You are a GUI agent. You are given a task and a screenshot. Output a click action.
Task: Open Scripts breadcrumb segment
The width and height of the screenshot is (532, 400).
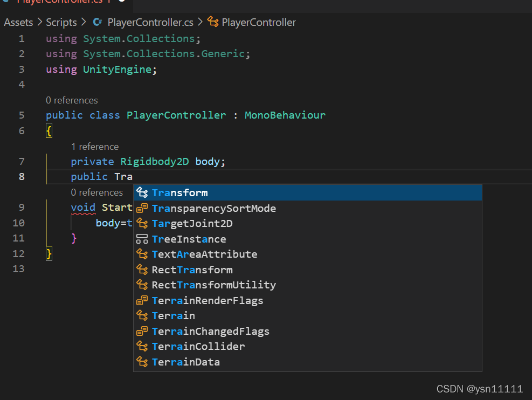[61, 23]
